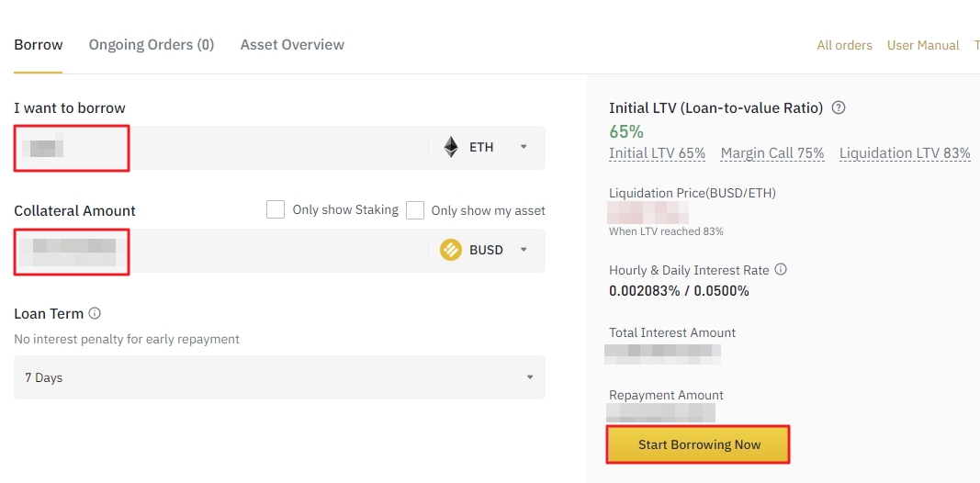Click the BUSD coin icon
Viewport: 980px width, 483px height.
coord(451,250)
